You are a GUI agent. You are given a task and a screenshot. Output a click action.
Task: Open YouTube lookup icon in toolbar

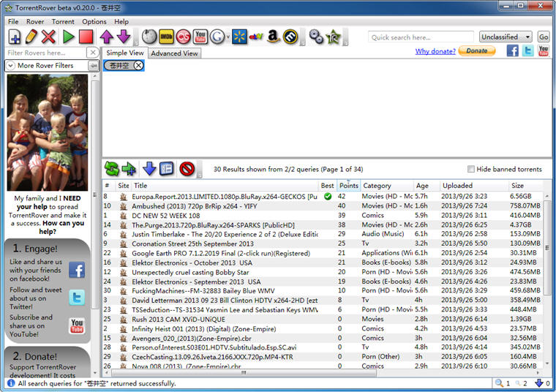click(x=200, y=37)
